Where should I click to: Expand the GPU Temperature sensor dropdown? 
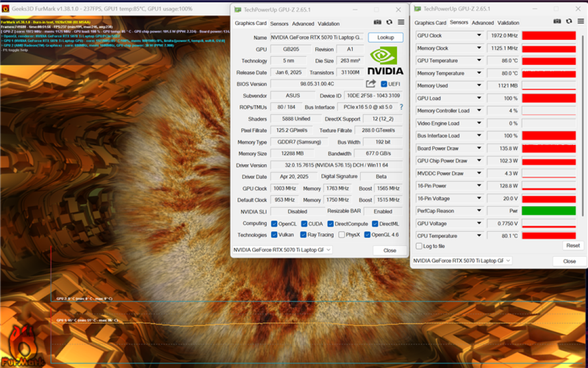pyautogui.click(x=479, y=61)
